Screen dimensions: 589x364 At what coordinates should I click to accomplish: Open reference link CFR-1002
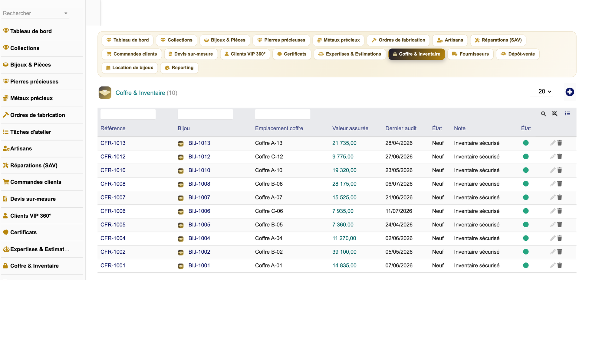[x=113, y=252]
